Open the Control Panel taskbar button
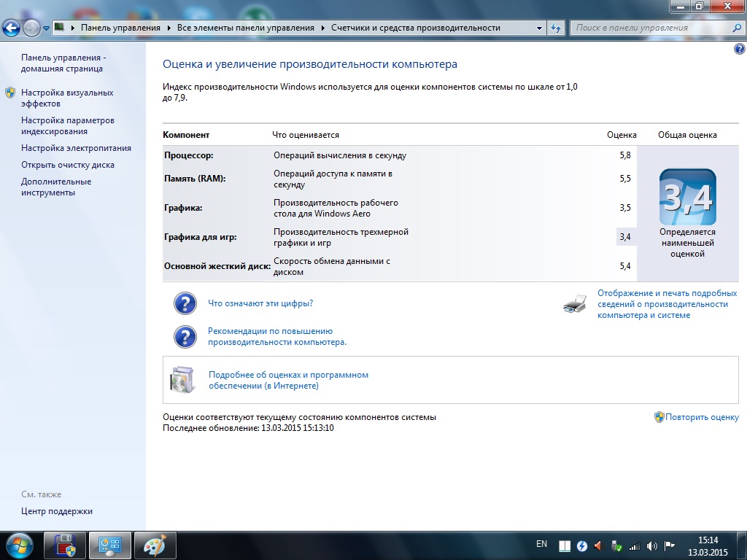The width and height of the screenshot is (747, 560). point(110,545)
